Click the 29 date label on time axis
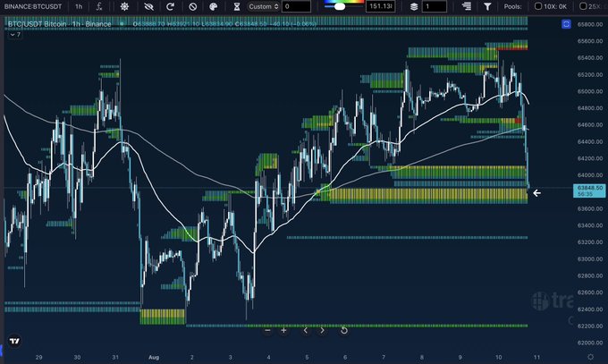Viewport: 608px width, 364px height. tap(38, 357)
